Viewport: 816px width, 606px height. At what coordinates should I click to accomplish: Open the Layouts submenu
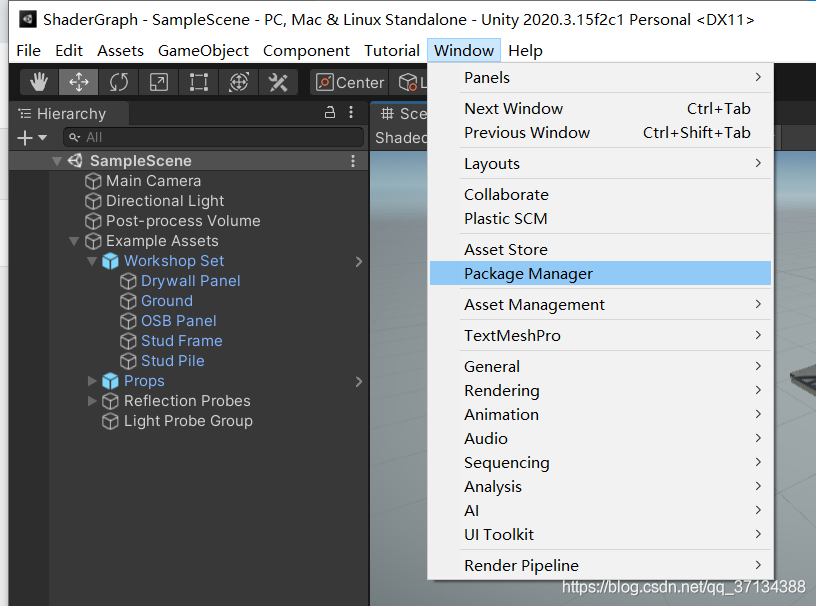tap(601, 163)
